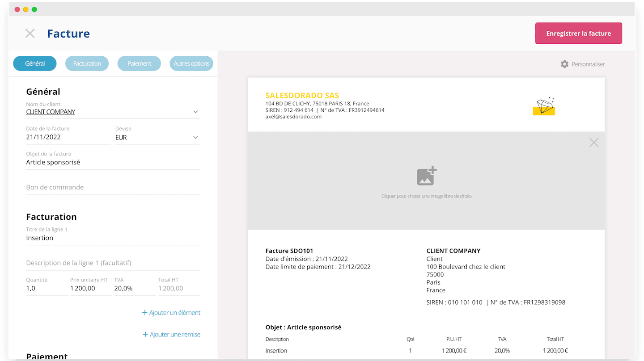Screen dimensions: 644x361
Task: Click the Insertion row in preview table
Action: [x=417, y=351]
